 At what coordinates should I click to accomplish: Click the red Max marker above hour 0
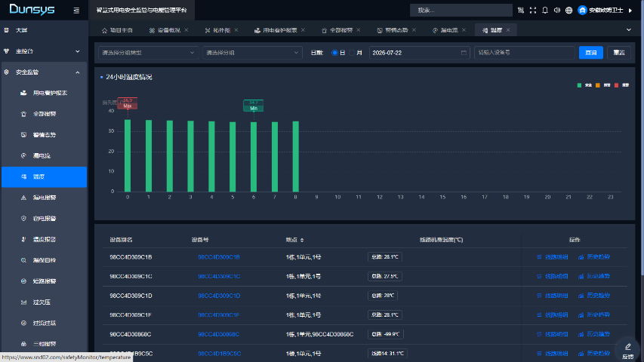[x=128, y=103]
